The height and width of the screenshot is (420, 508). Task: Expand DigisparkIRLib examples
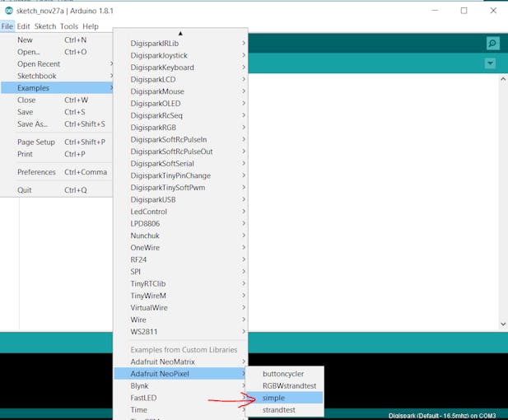pos(180,44)
